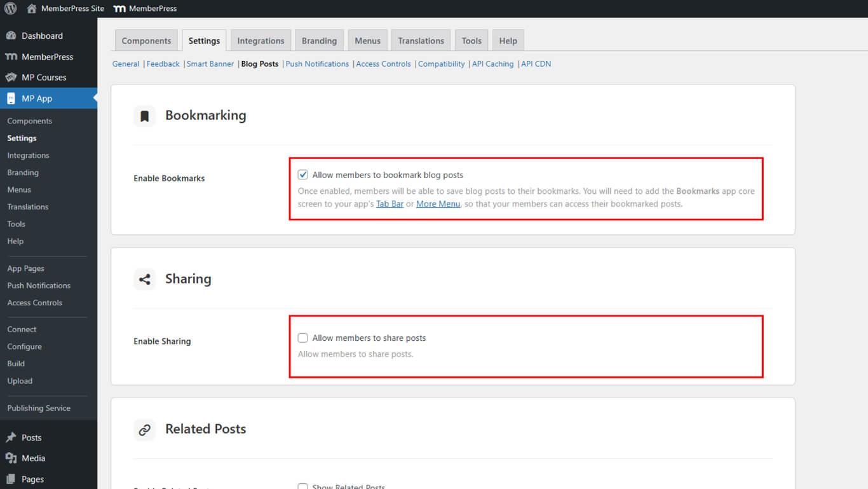
Task: Switch to the Integrations tab
Action: (x=261, y=40)
